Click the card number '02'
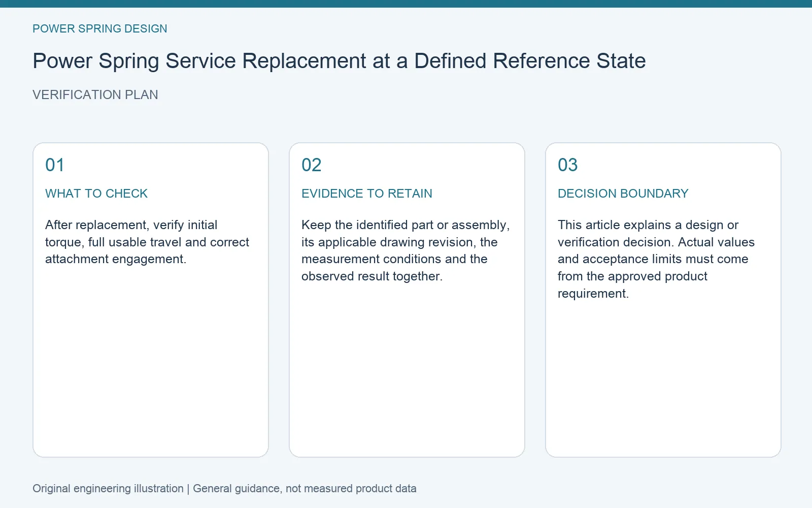This screenshot has height=508, width=812. [312, 165]
